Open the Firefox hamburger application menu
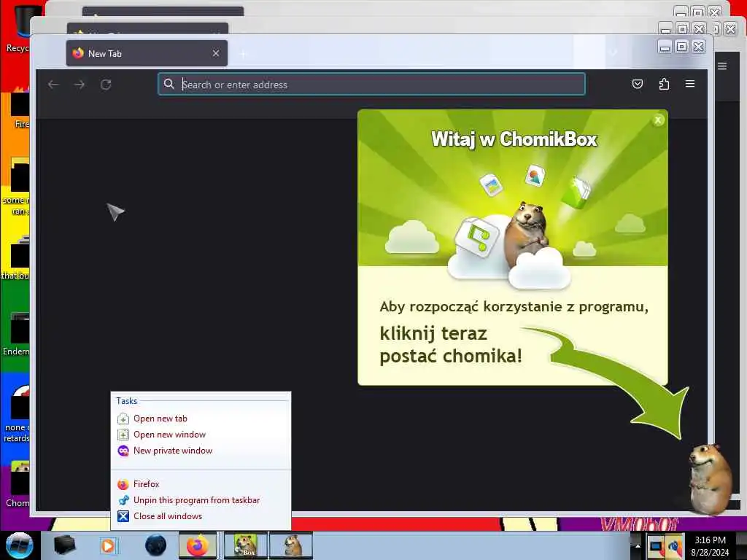The width and height of the screenshot is (747, 560). [690, 85]
